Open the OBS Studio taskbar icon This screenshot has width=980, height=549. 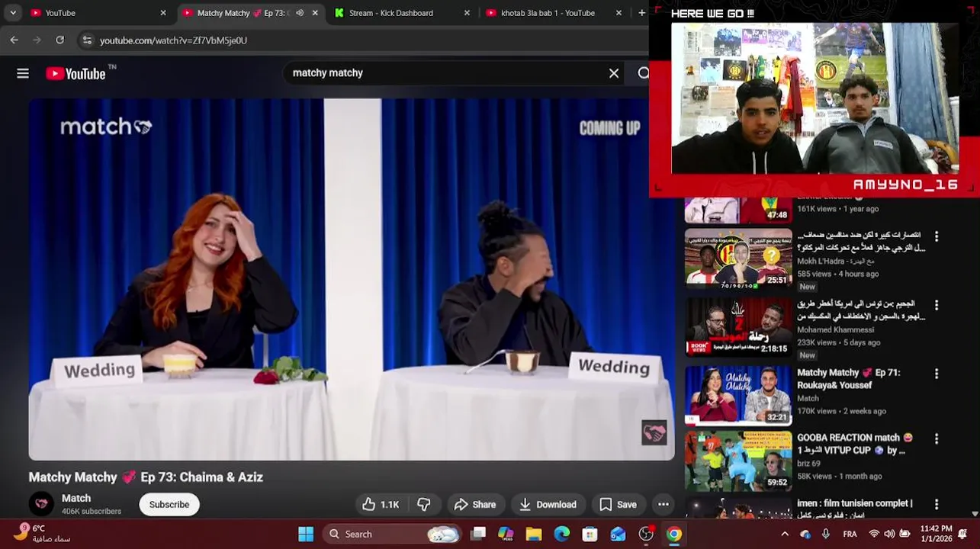coord(646,535)
